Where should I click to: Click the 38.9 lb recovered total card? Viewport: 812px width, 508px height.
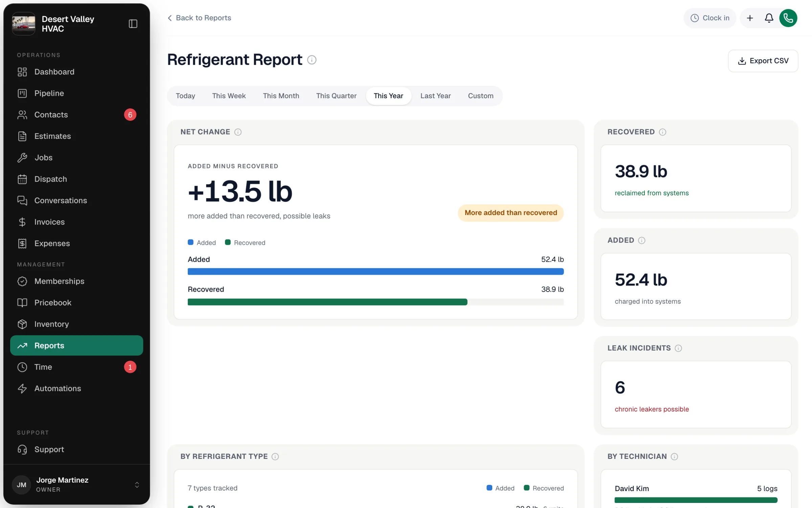[696, 178]
